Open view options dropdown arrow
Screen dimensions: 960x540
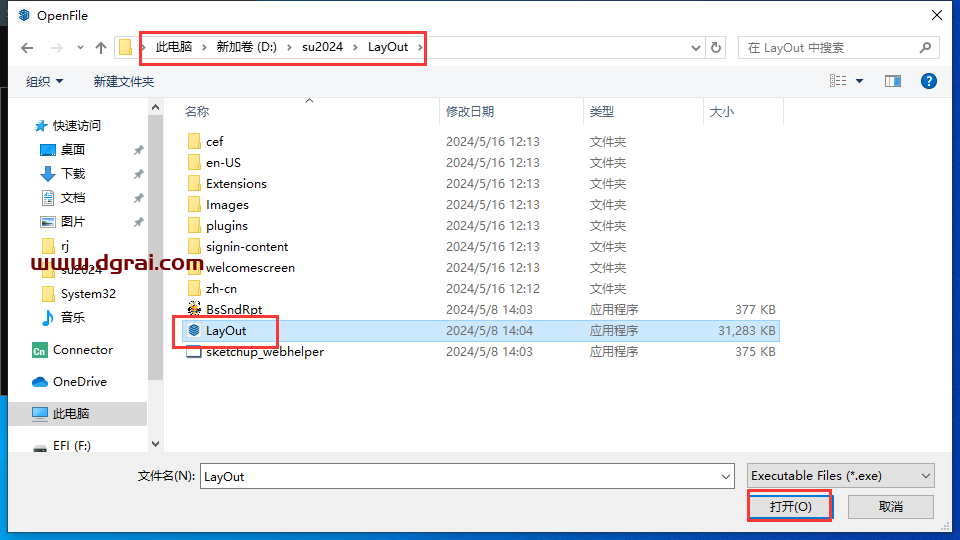click(x=860, y=81)
